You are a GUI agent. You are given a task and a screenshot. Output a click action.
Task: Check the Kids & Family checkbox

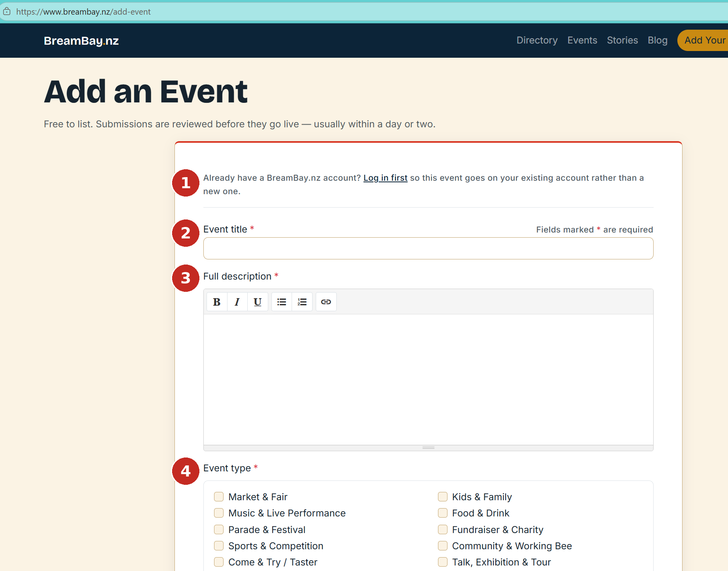[443, 497]
